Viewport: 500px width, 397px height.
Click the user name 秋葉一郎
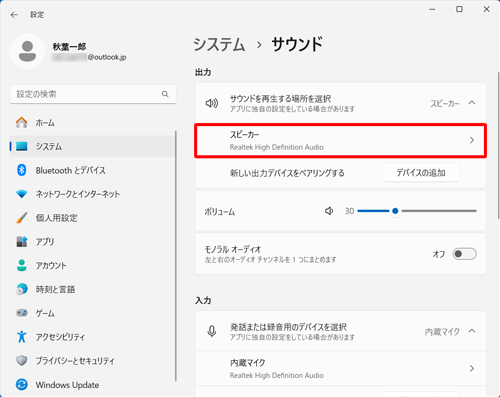(69, 47)
